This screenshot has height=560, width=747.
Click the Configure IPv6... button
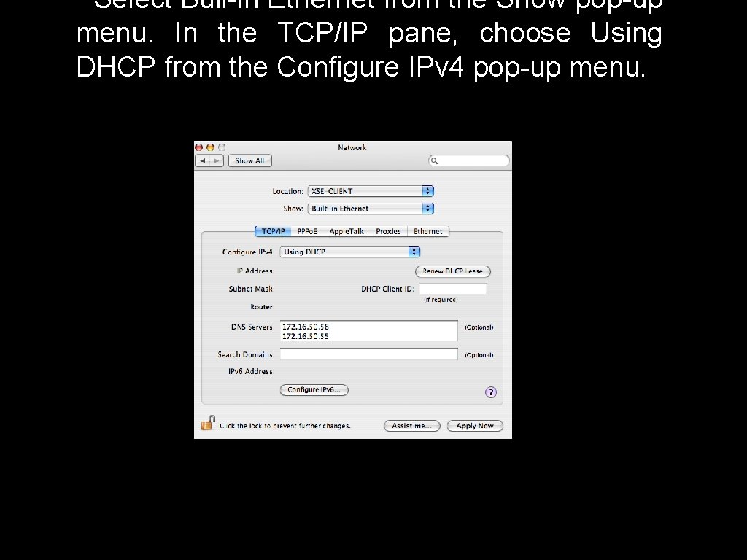point(314,390)
